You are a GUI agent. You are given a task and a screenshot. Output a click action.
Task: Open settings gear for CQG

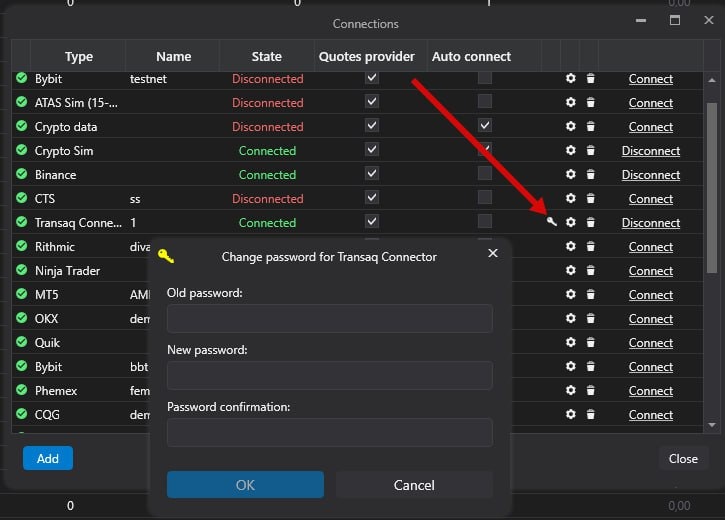(571, 414)
